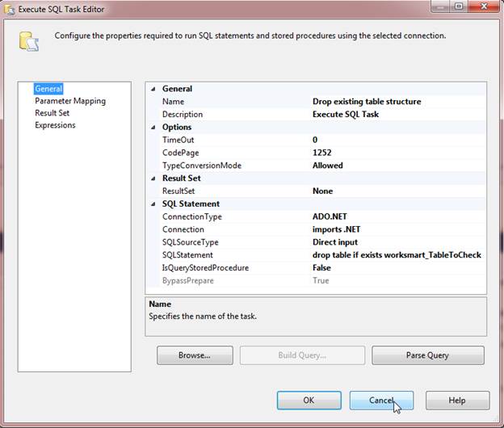Choose the ConnectionType ADO.NET value

397,217
